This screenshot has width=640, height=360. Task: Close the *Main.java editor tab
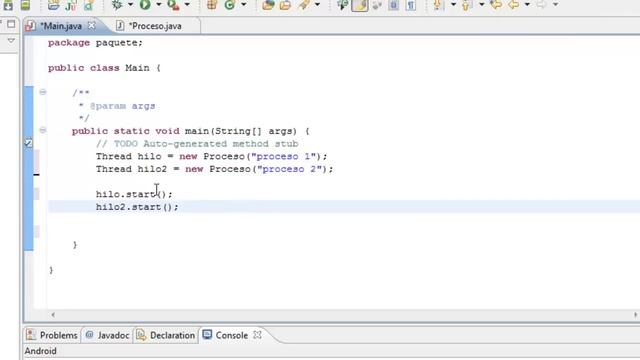click(92, 26)
